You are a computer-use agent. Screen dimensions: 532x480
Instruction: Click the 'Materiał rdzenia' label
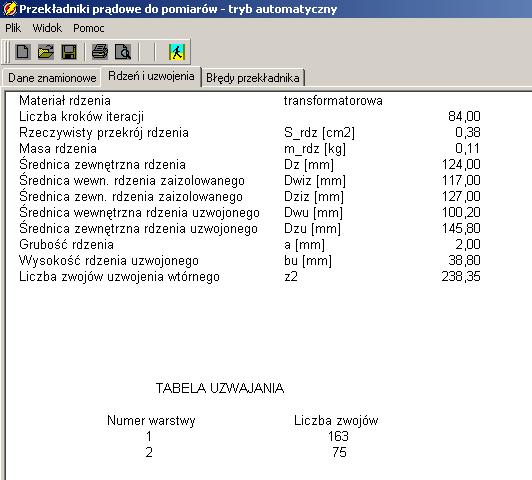pyautogui.click(x=65, y=101)
